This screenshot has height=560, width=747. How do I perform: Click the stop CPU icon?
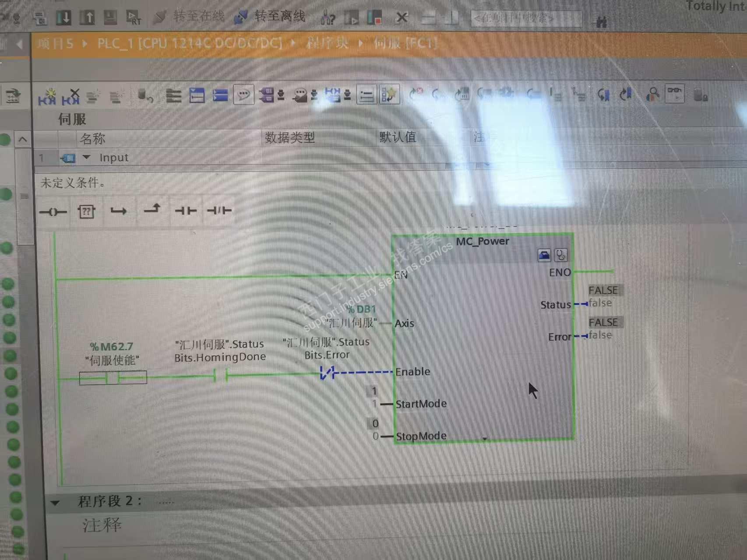coord(374,18)
